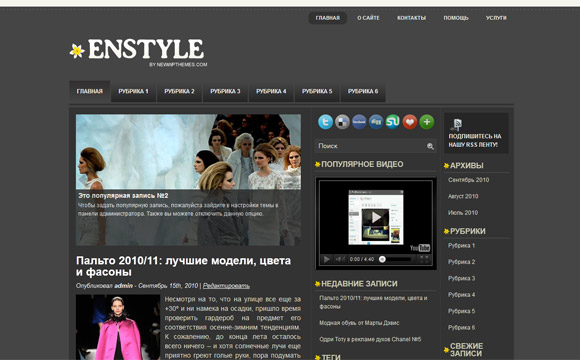Click the green plus share icon

(x=426, y=122)
